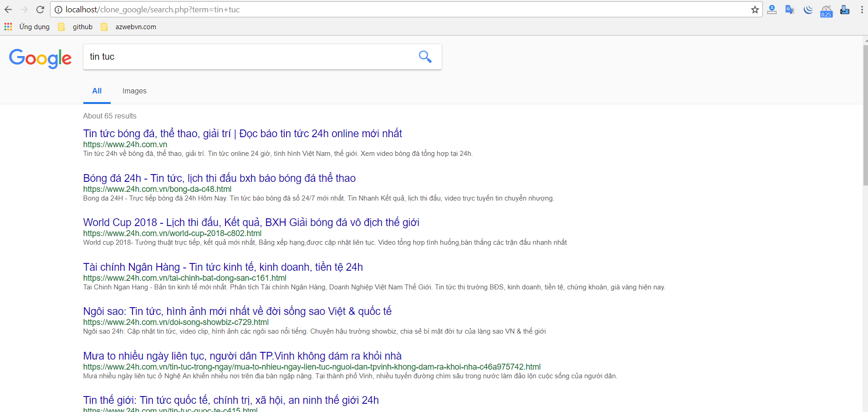Viewport: 868px width, 412px height.
Task: Click the URL ending tai-chinh-bat-dong-san-c161.html
Action: click(x=184, y=278)
